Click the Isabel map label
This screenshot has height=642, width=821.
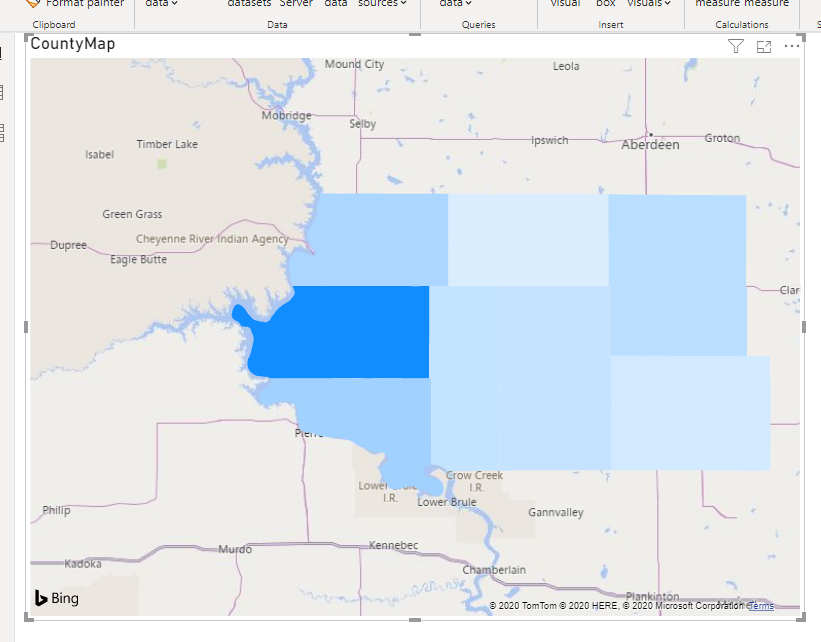[99, 155]
